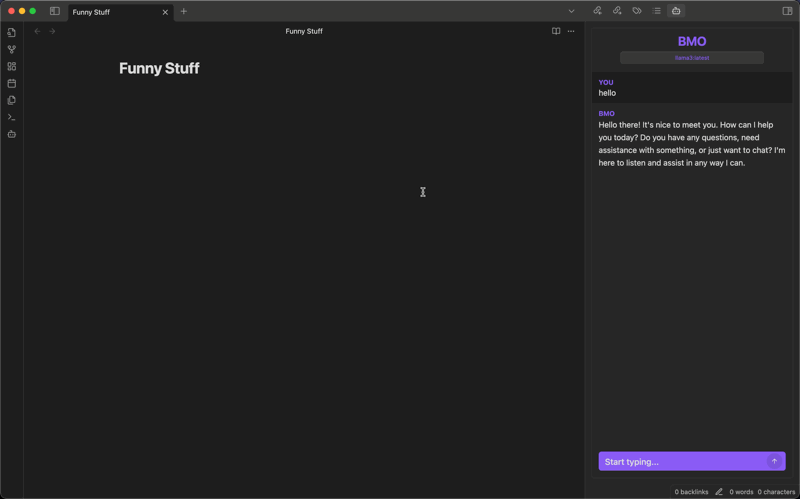800x499 pixels.
Task: Send message with the arrow button
Action: [x=774, y=461]
